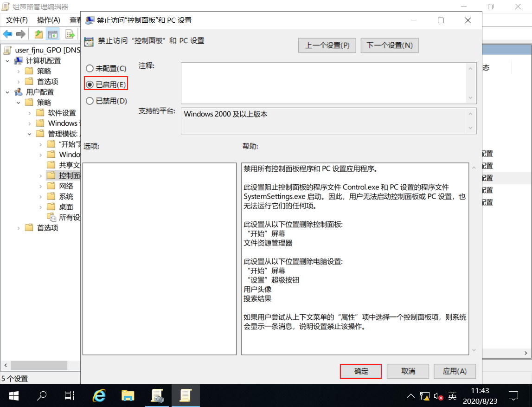This screenshot has height=407, width=532.
Task: Select 首选项 under 用户配置
Action: [42, 228]
